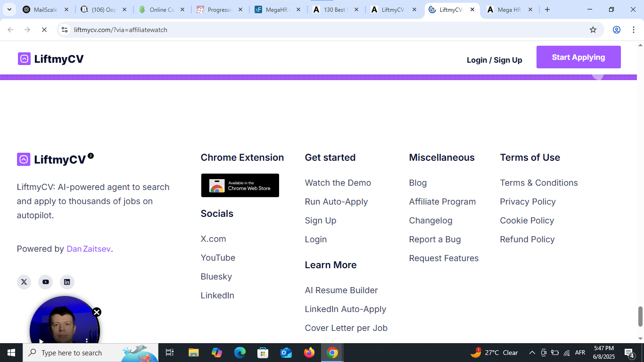Screen dimensions: 644x362
Task: Open Windows Start menu
Action: (11, 353)
